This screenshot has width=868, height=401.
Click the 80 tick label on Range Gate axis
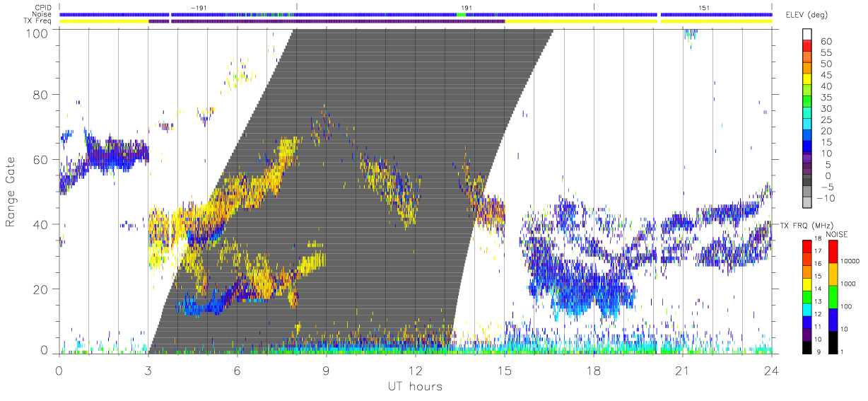point(42,95)
